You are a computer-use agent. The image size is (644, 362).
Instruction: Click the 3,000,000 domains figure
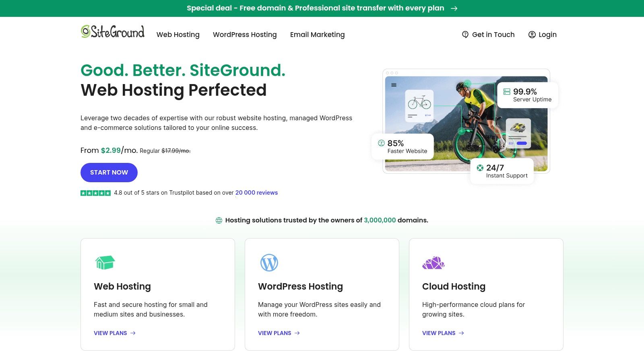380,220
